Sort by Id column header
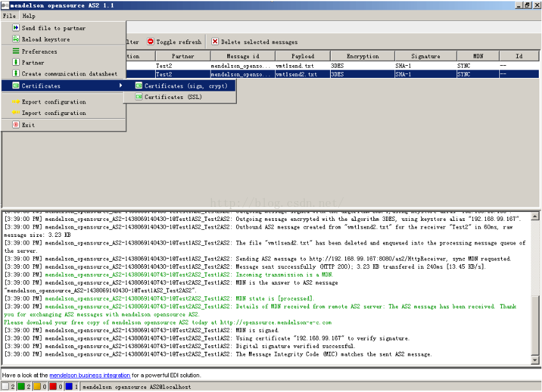 coord(519,56)
